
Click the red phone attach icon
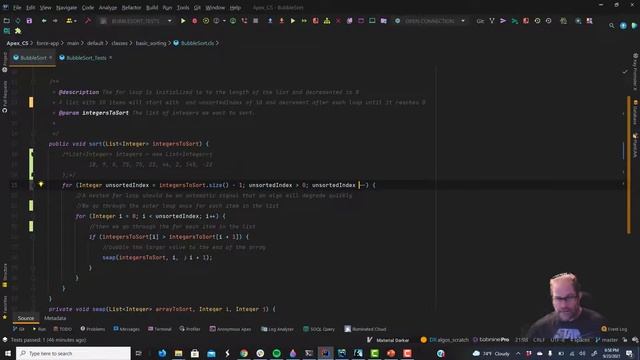244,21
